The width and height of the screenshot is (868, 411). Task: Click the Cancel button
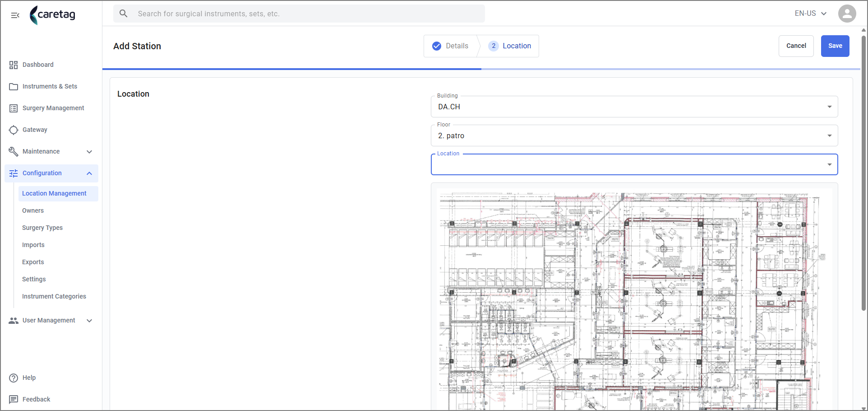796,46
